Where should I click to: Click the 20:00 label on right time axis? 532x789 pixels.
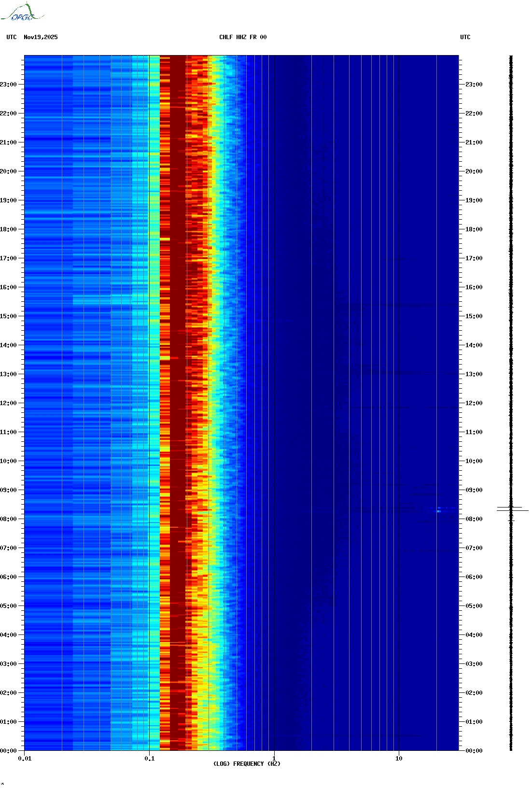[x=474, y=171]
